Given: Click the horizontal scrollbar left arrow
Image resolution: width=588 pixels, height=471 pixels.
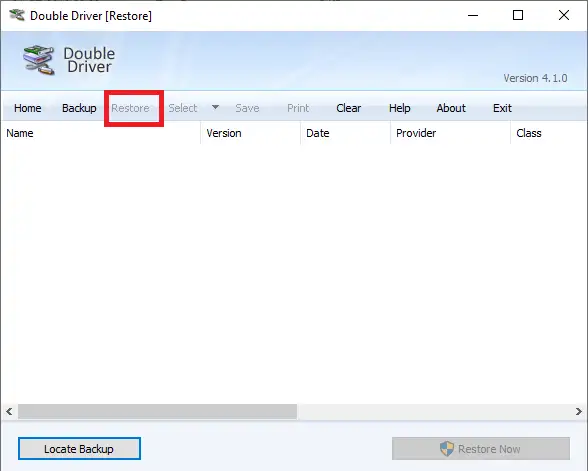Looking at the screenshot, I should coord(9,411).
